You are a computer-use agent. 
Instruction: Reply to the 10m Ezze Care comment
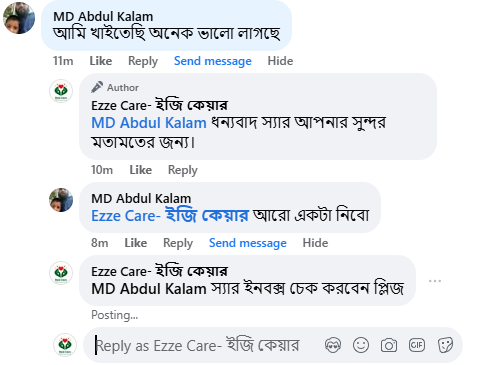[183, 170]
